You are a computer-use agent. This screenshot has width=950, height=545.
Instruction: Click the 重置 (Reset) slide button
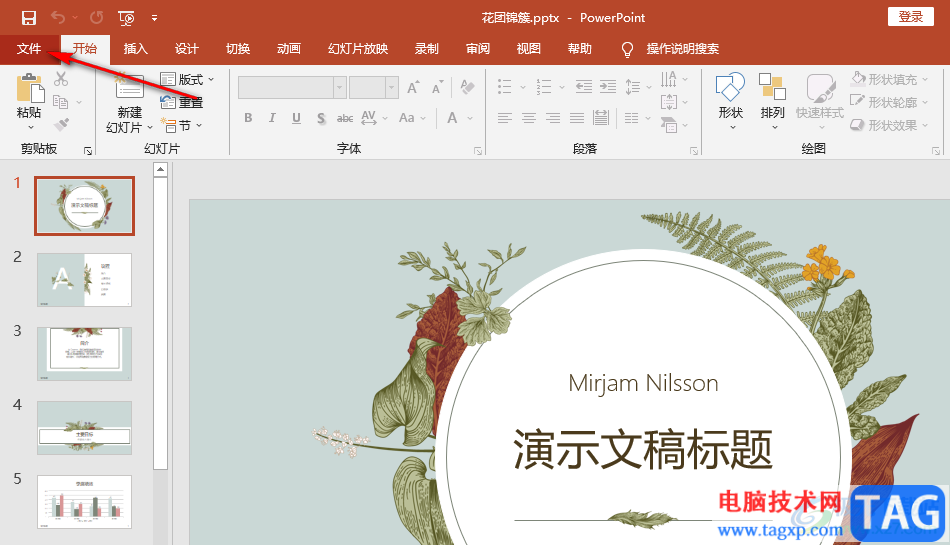click(x=182, y=102)
